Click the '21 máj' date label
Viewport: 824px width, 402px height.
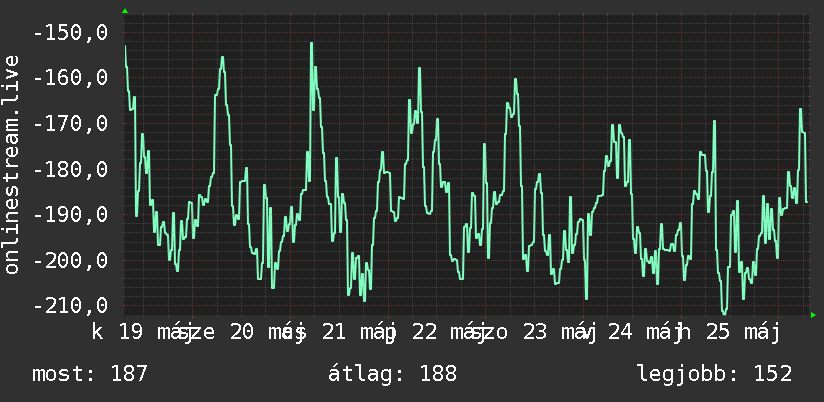[359, 334]
